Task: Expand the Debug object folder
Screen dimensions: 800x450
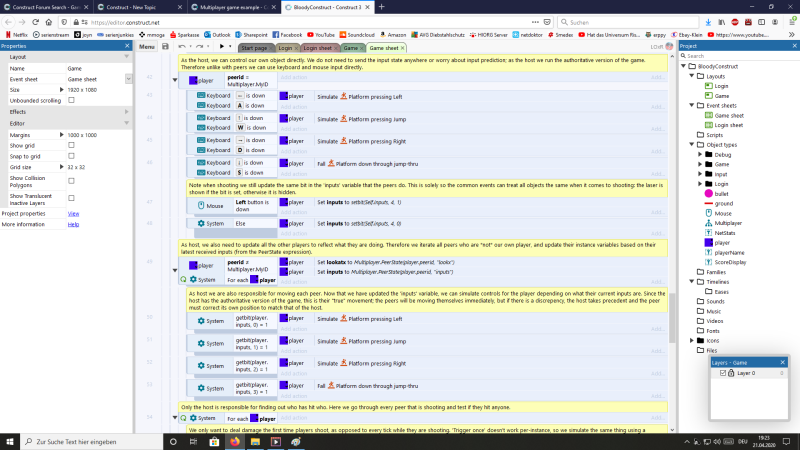Action: (x=701, y=155)
